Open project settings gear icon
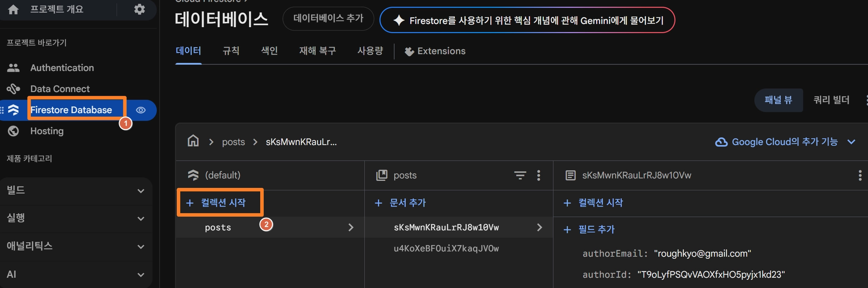This screenshot has width=868, height=288. tap(139, 9)
